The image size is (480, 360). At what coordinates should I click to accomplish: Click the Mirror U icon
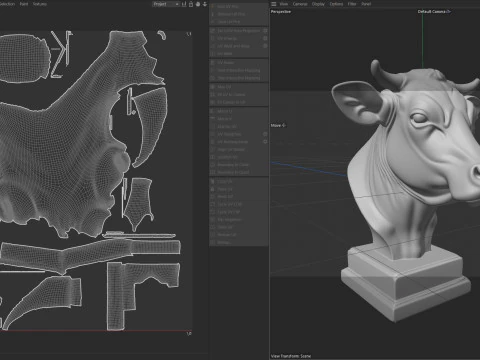click(213, 111)
